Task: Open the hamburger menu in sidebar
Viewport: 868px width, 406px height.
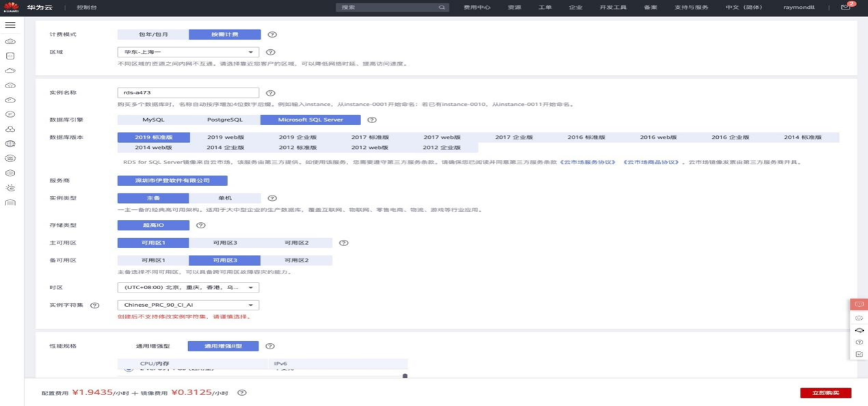Action: coord(10,25)
